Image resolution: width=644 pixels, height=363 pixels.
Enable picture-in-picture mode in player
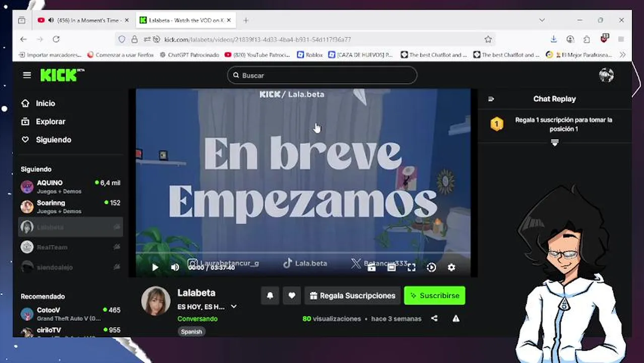(x=371, y=268)
